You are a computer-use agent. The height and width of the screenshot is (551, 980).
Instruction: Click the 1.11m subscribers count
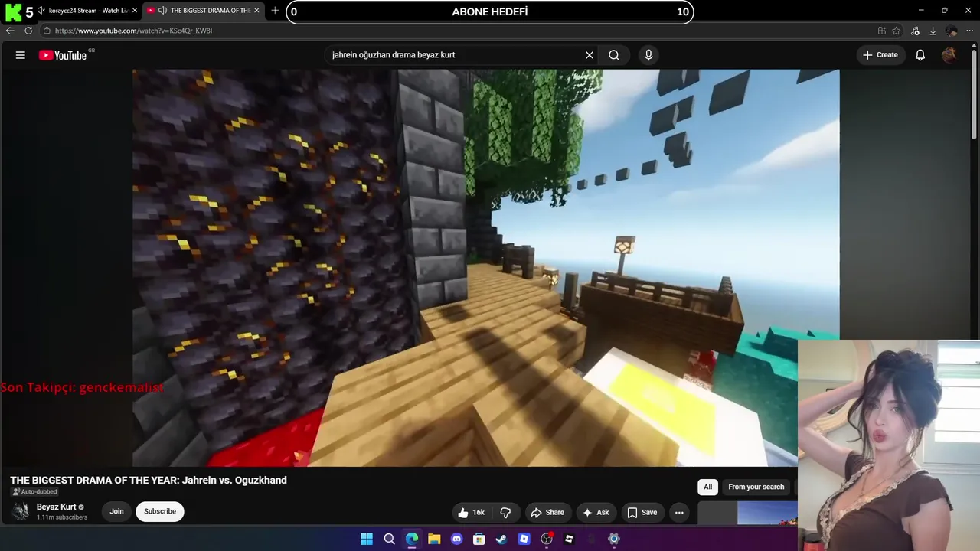pos(62,517)
